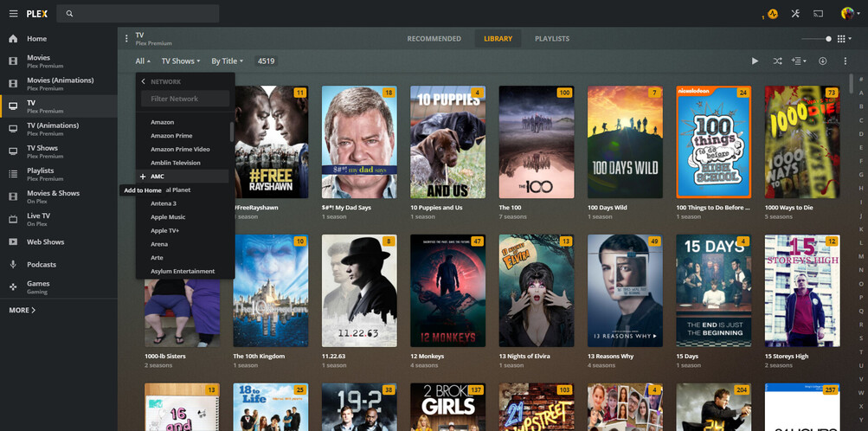Image resolution: width=868 pixels, height=431 pixels.
Task: Go back from Network filter list
Action: tap(143, 81)
